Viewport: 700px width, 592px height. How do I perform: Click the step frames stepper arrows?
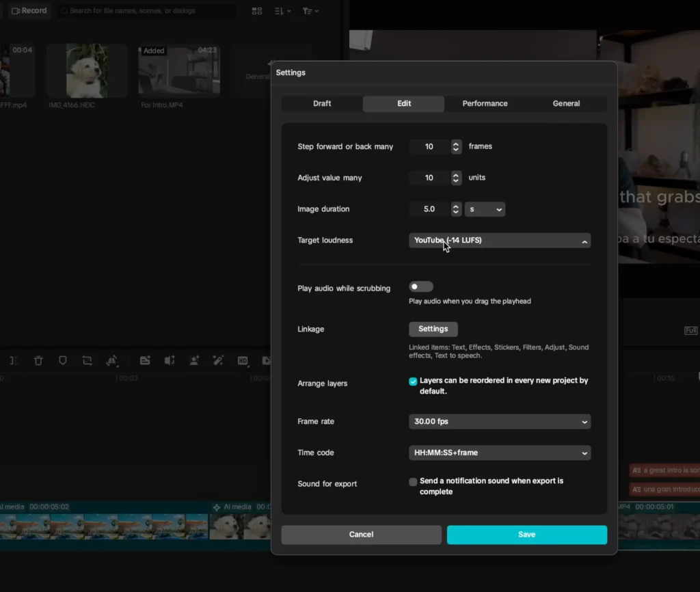456,146
